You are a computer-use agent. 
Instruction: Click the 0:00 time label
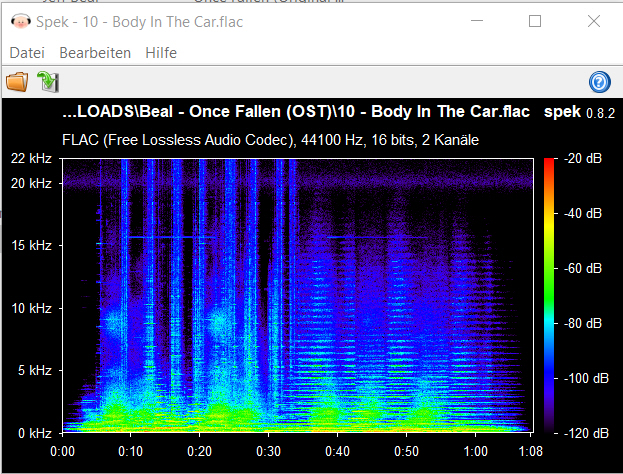62,451
